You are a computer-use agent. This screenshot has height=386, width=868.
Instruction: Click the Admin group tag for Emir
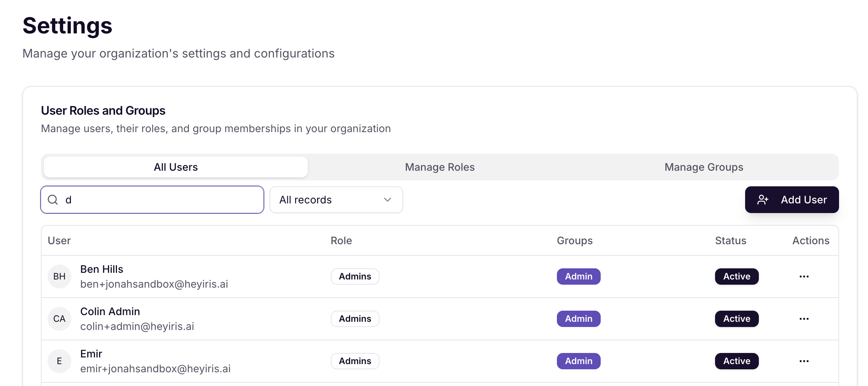(578, 361)
